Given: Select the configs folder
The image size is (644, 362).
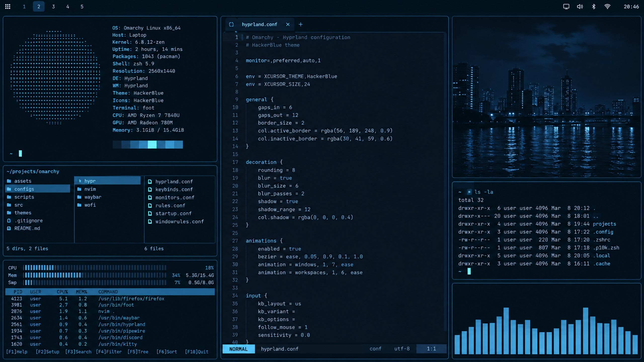Looking at the screenshot, I should tap(38, 189).
